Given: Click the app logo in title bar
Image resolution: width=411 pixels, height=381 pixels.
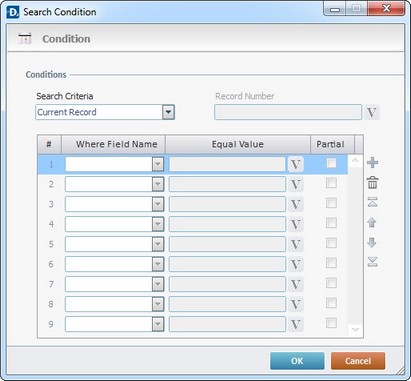Looking at the screenshot, I should coord(13,12).
